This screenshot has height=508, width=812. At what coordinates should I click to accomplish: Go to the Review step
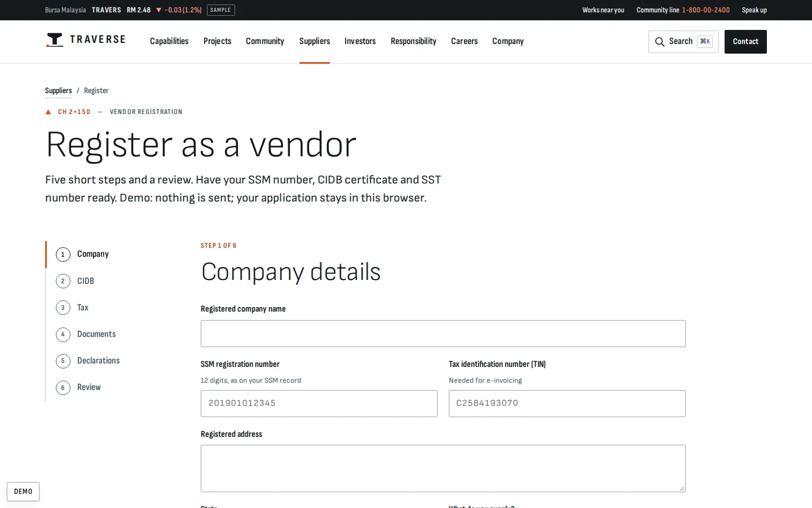pyautogui.click(x=89, y=387)
